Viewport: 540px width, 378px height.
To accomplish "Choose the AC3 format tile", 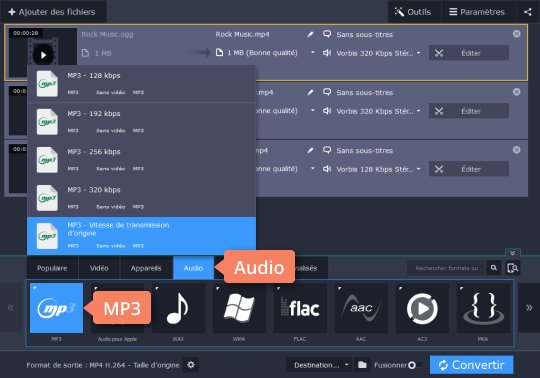I will point(422,308).
